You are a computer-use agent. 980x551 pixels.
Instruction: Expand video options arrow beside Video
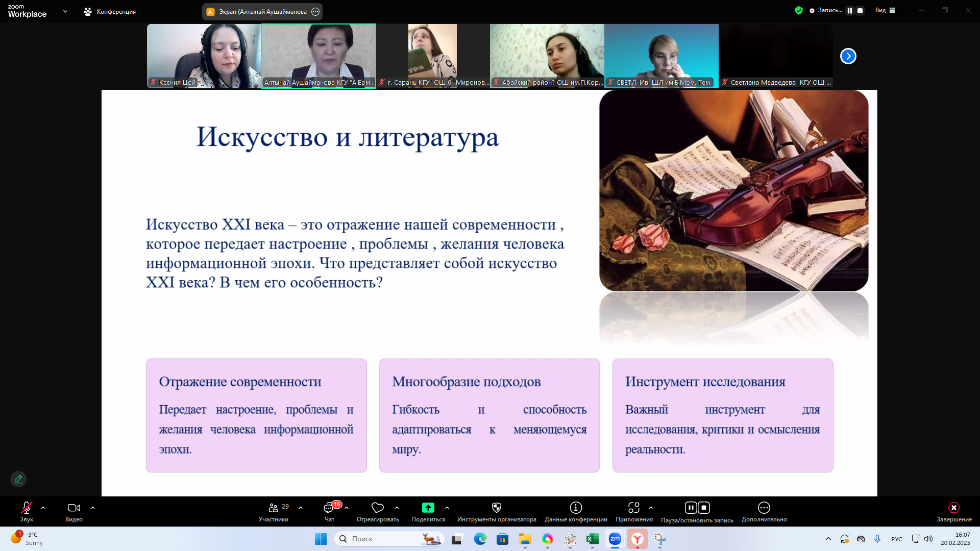click(x=93, y=508)
